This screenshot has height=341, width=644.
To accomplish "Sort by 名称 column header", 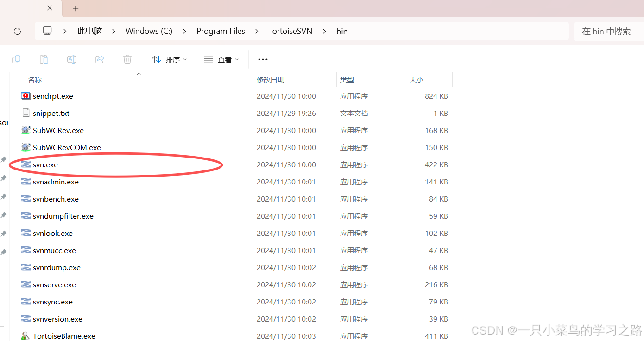I will (x=35, y=80).
